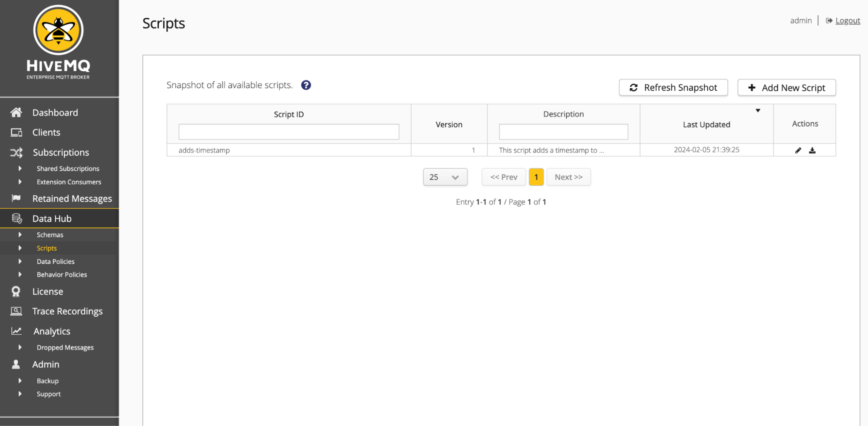868x426 pixels.
Task: Select Retained Messages menu item
Action: pyautogui.click(x=72, y=199)
